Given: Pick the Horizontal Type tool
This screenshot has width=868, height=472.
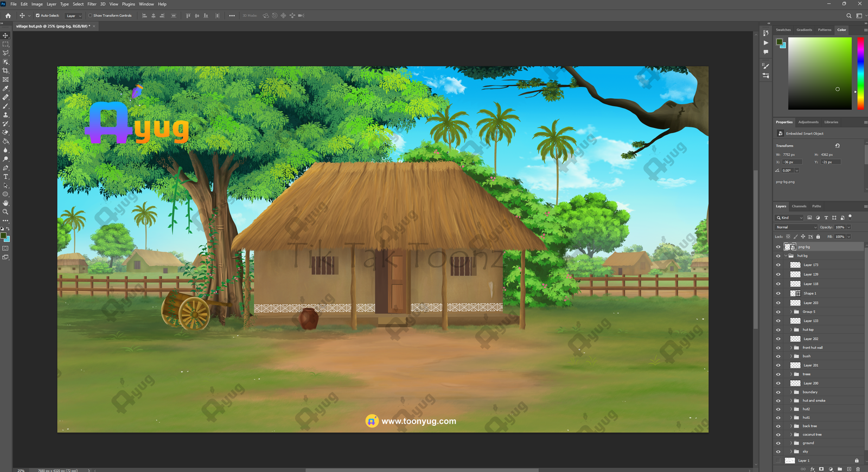Looking at the screenshot, I should pyautogui.click(x=5, y=177).
